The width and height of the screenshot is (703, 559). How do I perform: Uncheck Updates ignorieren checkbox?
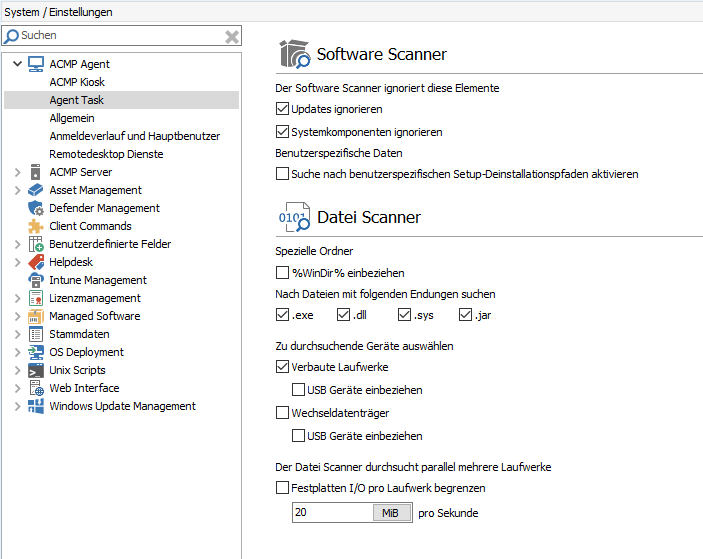(x=282, y=109)
